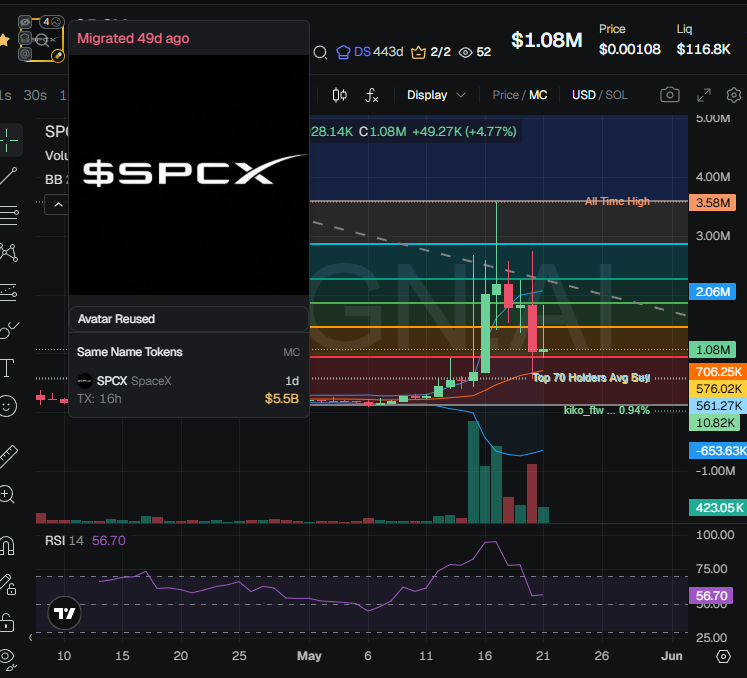The height and width of the screenshot is (678, 747).
Task: Toggle hide all drawings eye
Action: (x=8, y=658)
